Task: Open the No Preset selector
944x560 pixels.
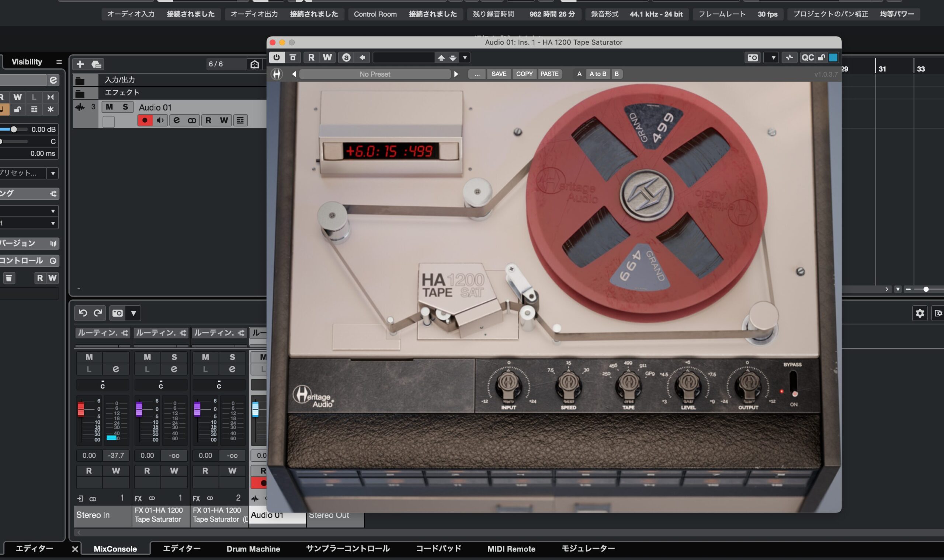Action: (x=375, y=74)
